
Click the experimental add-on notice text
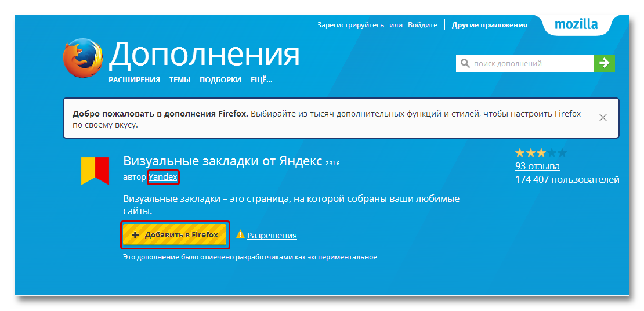pos(249,257)
